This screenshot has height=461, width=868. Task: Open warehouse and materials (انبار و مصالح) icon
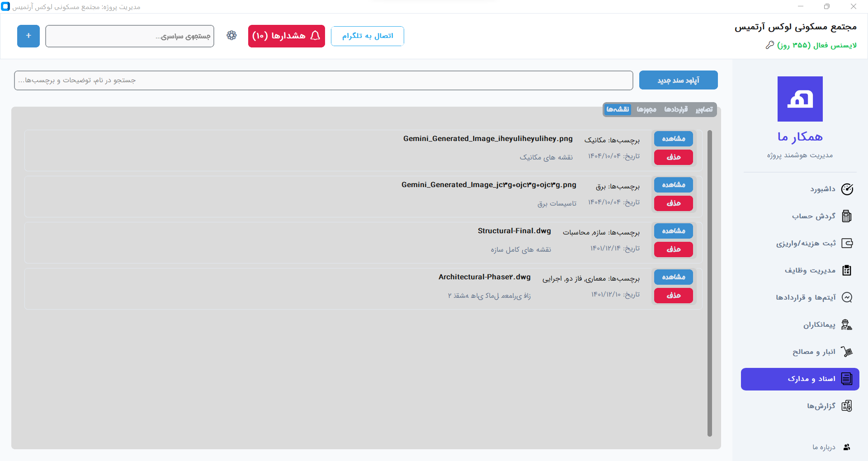(847, 352)
